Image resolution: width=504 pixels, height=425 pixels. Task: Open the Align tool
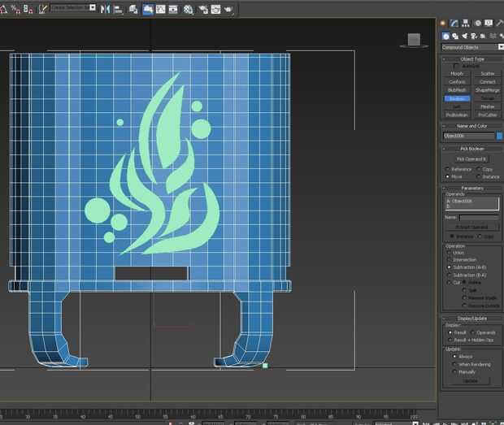point(119,9)
